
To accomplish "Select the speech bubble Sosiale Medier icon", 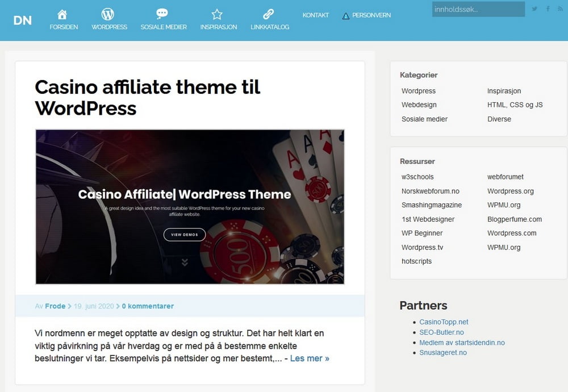I will (162, 14).
